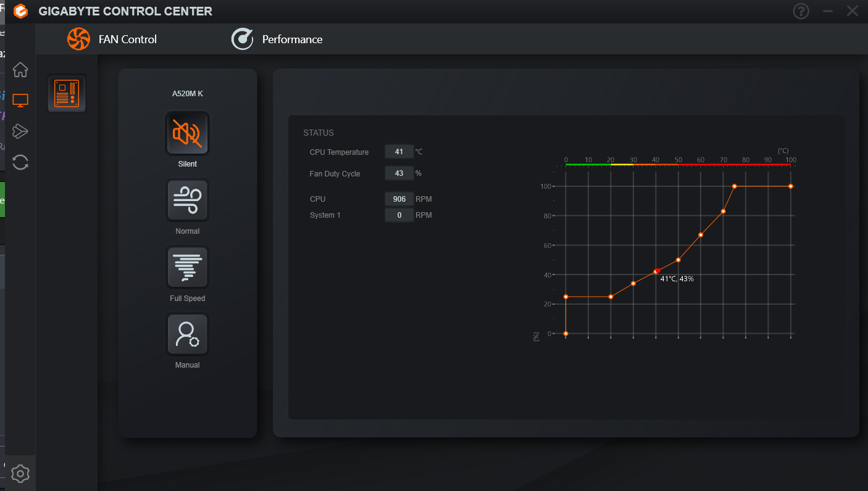
Task: Select the motherboard device thumbnail
Action: point(67,94)
